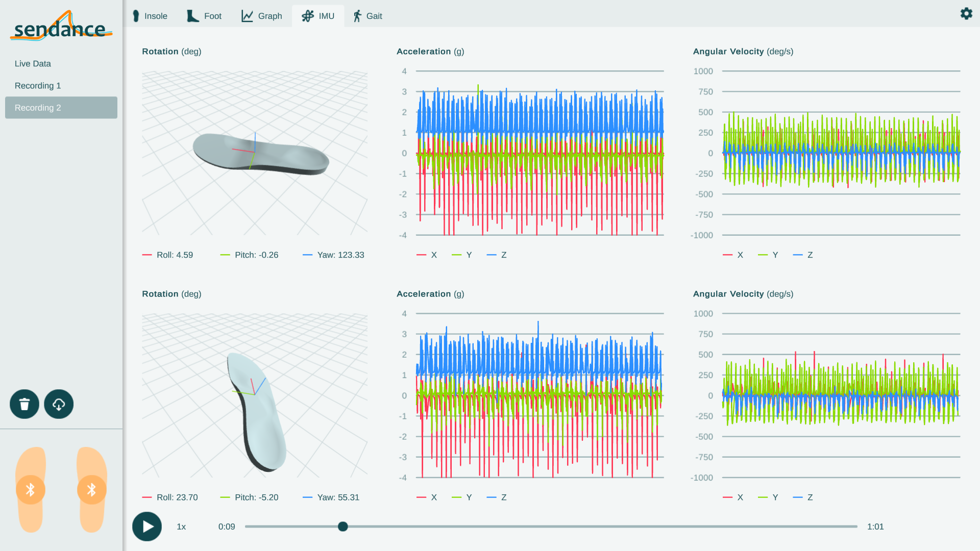This screenshot has width=980, height=551.
Task: Toggle Y series in bottom Acceleration legend
Action: (462, 497)
